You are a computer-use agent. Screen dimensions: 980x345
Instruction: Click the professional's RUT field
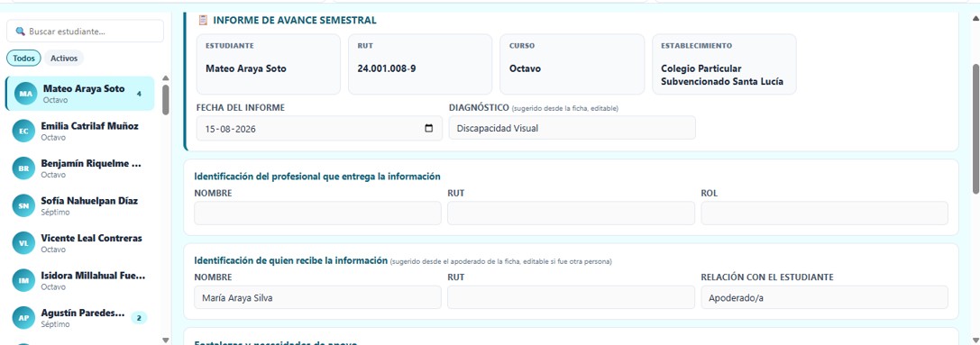[571, 213]
